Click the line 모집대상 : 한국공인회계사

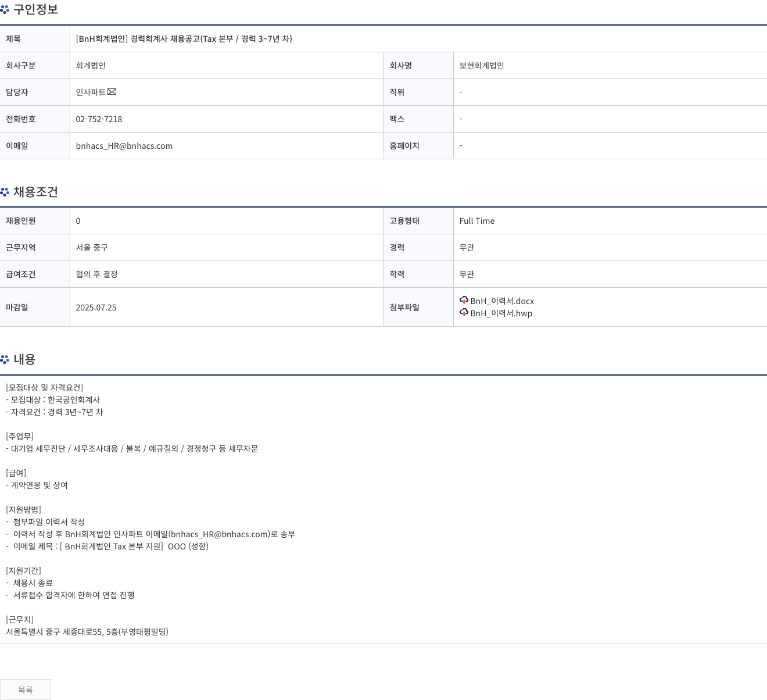[53, 400]
